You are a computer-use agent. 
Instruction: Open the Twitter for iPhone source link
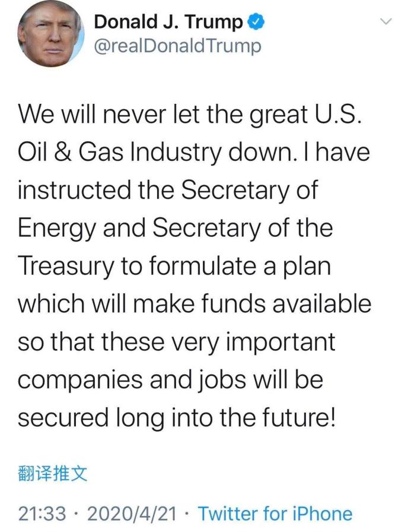tap(275, 514)
